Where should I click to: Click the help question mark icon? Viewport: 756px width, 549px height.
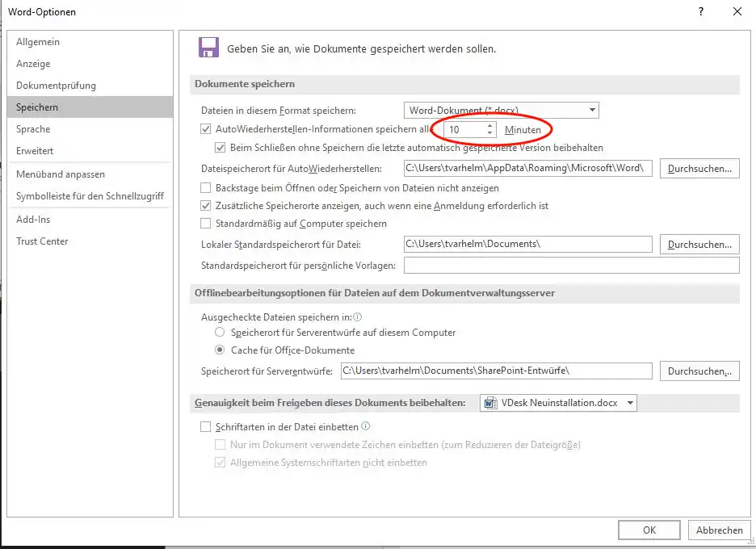pos(701,11)
